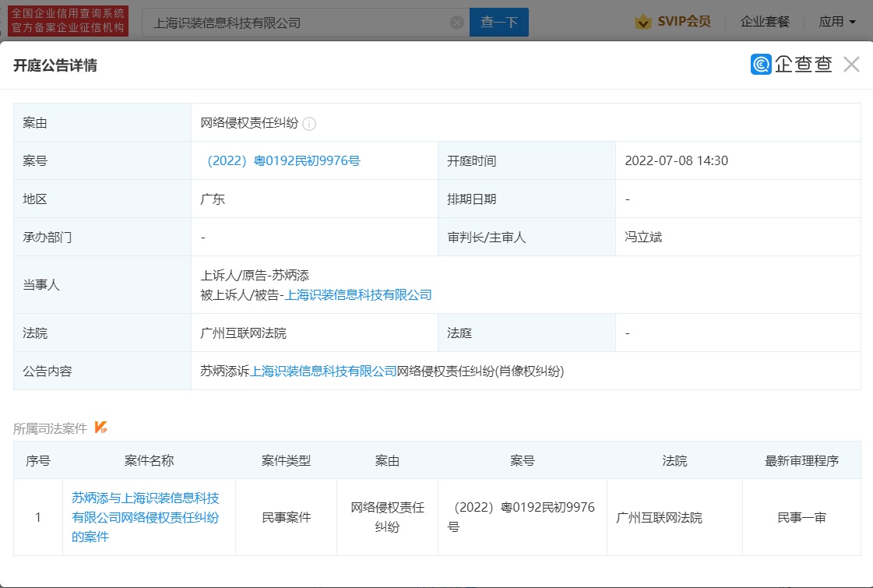Click the VIP badge next to 所属司法案件
Screen dimensions: 873x588
coord(100,427)
